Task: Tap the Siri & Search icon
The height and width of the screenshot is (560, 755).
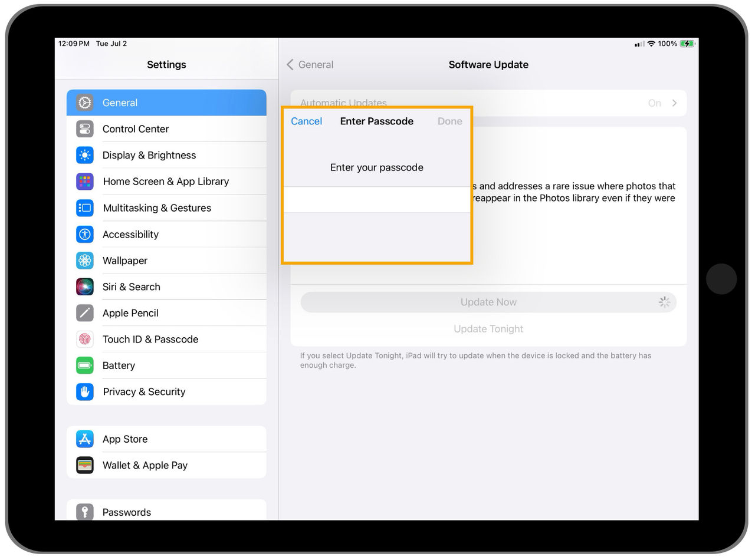Action: tap(85, 286)
